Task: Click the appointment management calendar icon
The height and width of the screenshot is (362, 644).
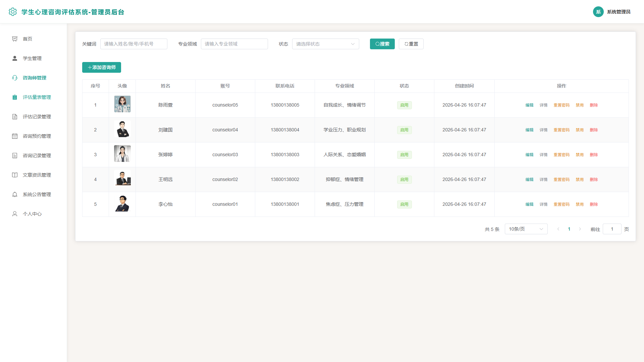Action: [15, 136]
